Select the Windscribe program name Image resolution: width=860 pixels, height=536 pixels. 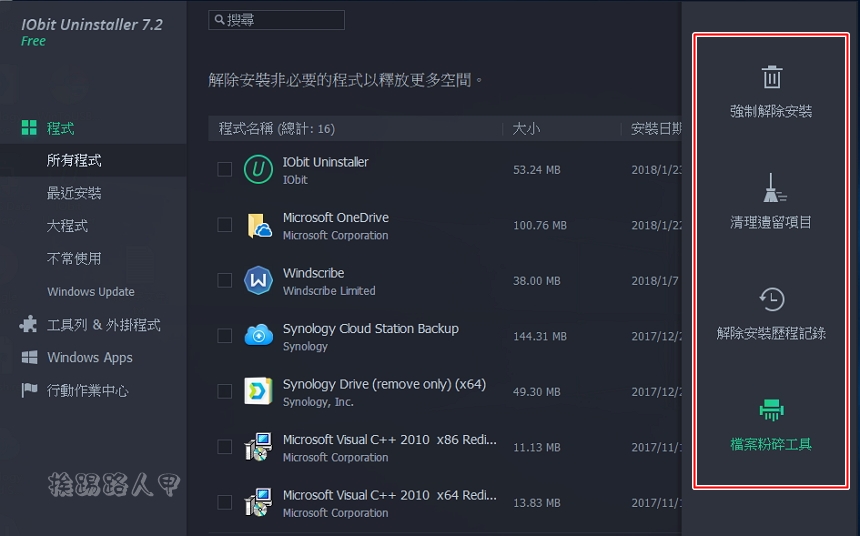pyautogui.click(x=314, y=273)
